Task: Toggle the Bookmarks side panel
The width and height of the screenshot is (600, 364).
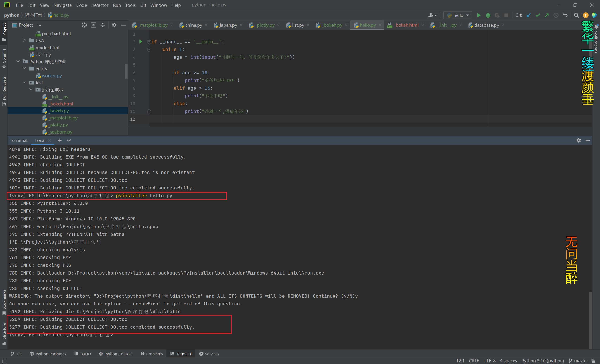Action: pos(4,302)
